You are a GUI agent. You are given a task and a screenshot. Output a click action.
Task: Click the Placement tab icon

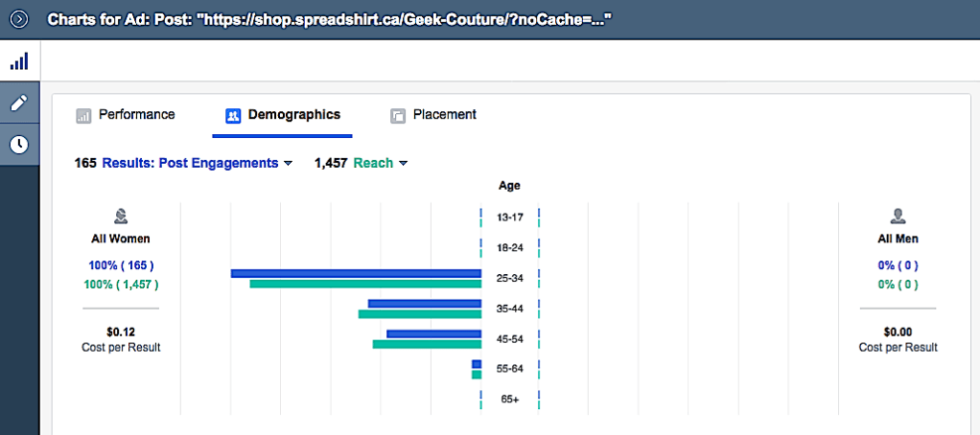click(398, 116)
